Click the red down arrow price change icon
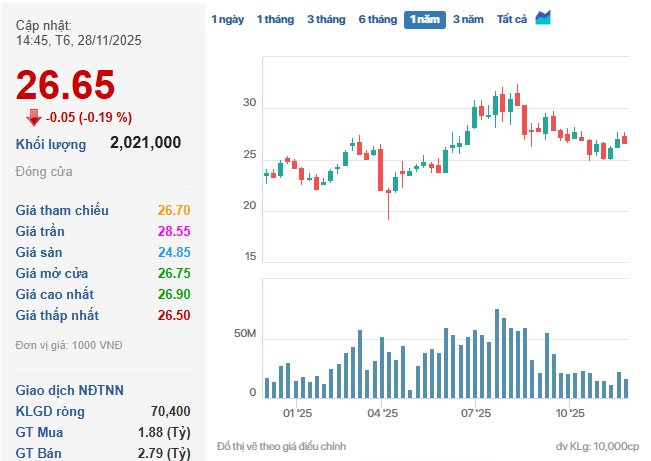The width and height of the screenshot is (651, 461). (x=33, y=115)
